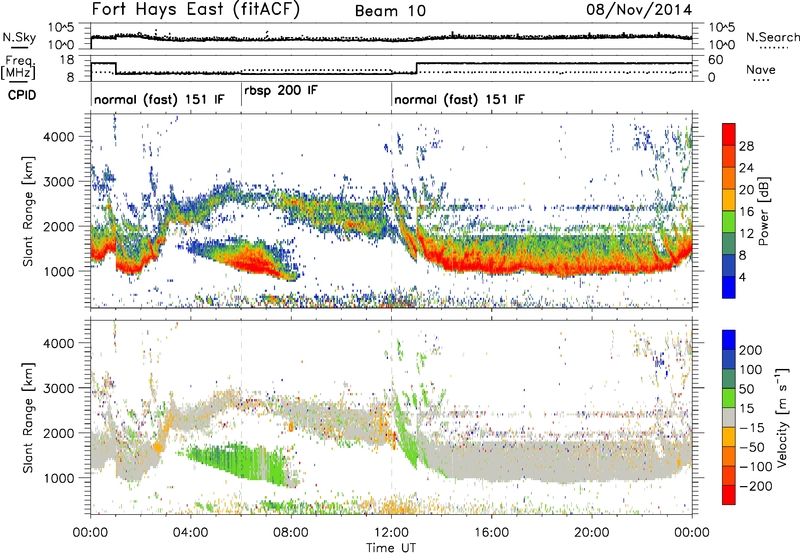Click the '12:00' time tick label
Viewport: 800px width, 554px height.
point(391,533)
